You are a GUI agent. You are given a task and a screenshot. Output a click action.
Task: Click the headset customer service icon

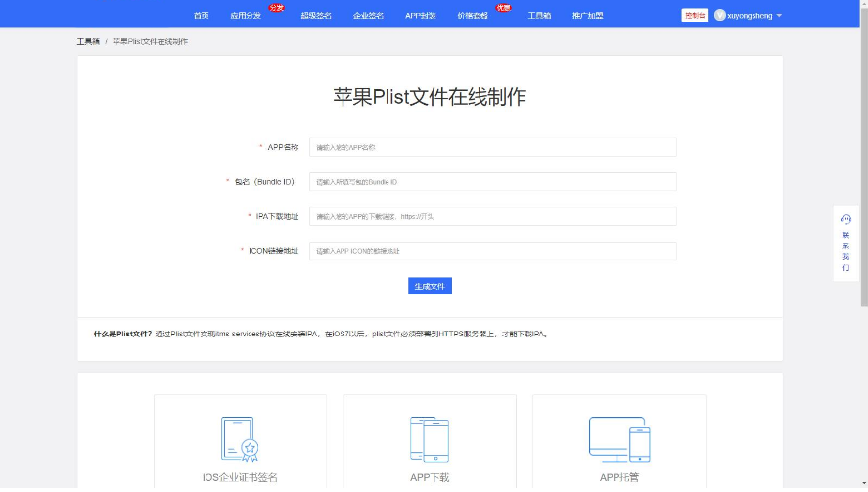click(x=845, y=220)
